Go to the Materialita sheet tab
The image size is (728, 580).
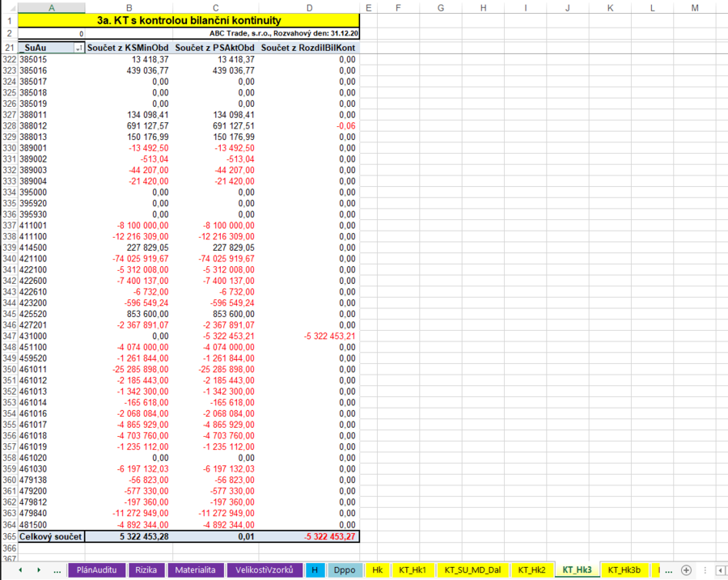point(196,569)
